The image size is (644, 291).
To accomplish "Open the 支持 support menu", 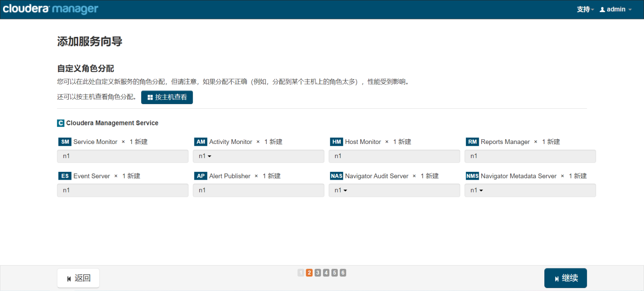I will 585,9.
